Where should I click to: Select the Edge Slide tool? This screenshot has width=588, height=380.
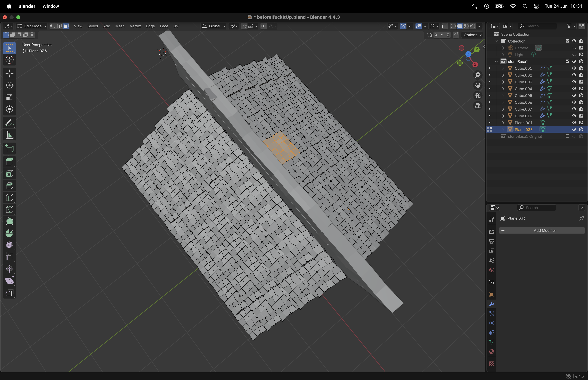point(9,257)
